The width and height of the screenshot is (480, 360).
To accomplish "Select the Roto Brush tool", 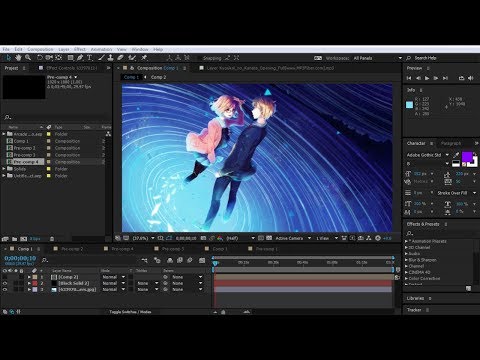I will click(x=132, y=58).
